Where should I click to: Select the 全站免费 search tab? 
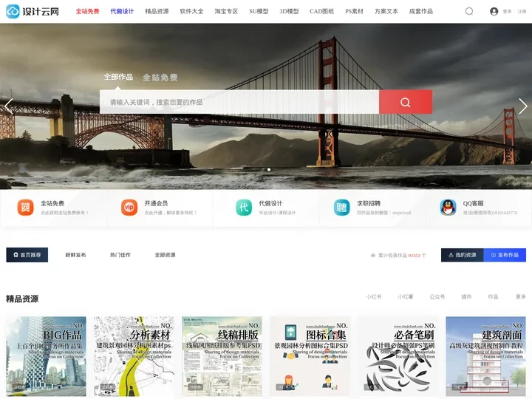(160, 78)
